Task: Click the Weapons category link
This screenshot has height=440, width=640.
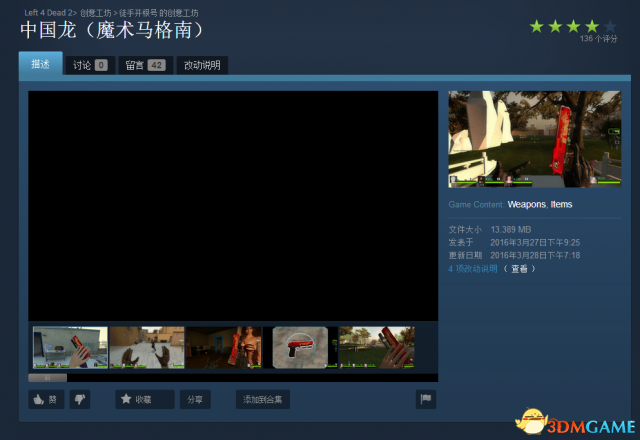Action: 527,204
